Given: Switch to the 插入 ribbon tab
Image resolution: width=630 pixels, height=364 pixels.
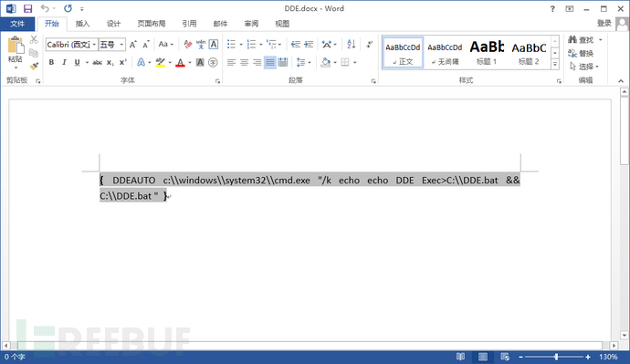Looking at the screenshot, I should (82, 24).
